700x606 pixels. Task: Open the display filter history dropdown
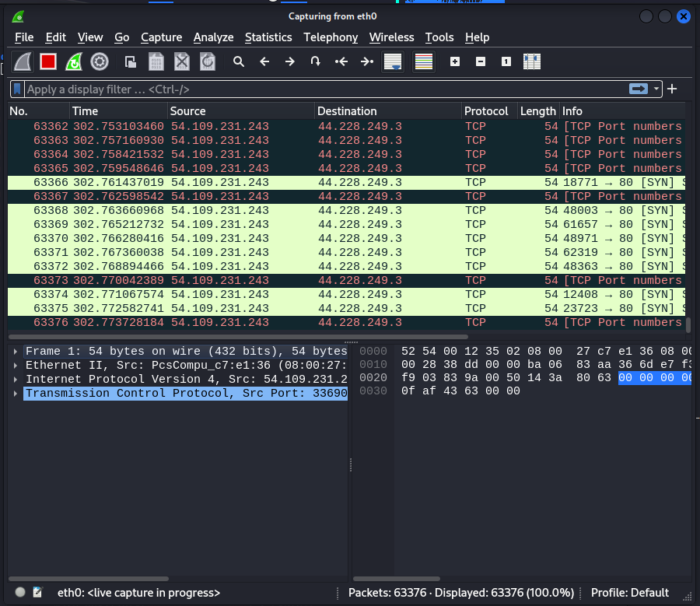pyautogui.click(x=657, y=89)
